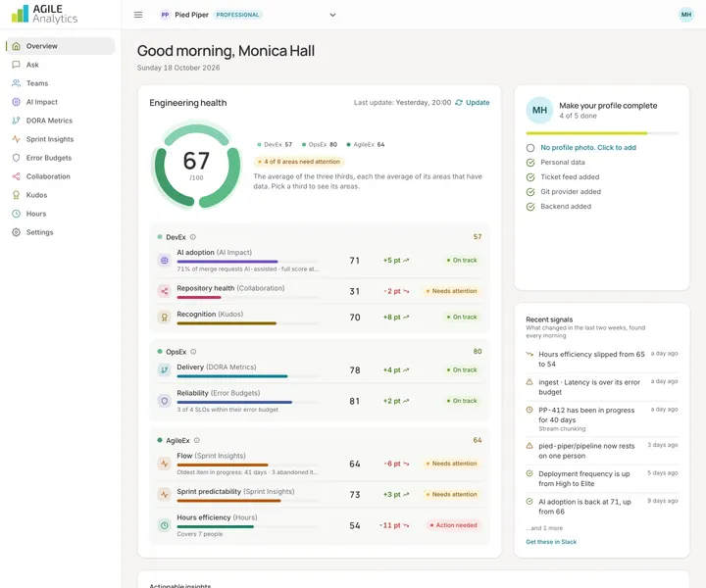Click the MH user avatar in header
This screenshot has width=706, height=588.
685,15
